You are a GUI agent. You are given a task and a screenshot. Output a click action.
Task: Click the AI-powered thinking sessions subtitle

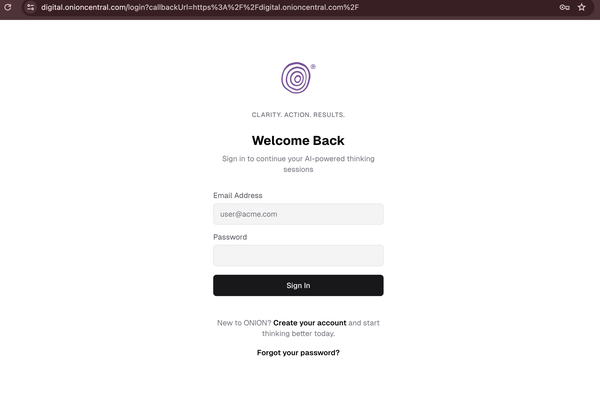click(x=298, y=164)
